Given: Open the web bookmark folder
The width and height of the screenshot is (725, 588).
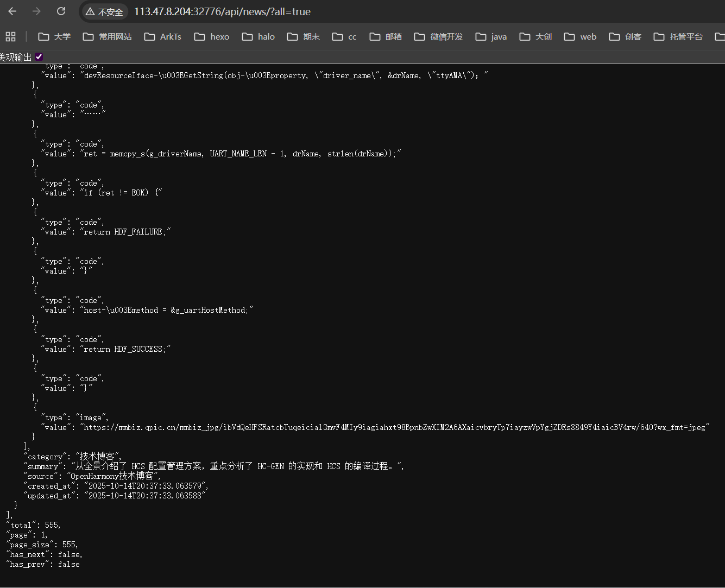Looking at the screenshot, I should [x=580, y=36].
